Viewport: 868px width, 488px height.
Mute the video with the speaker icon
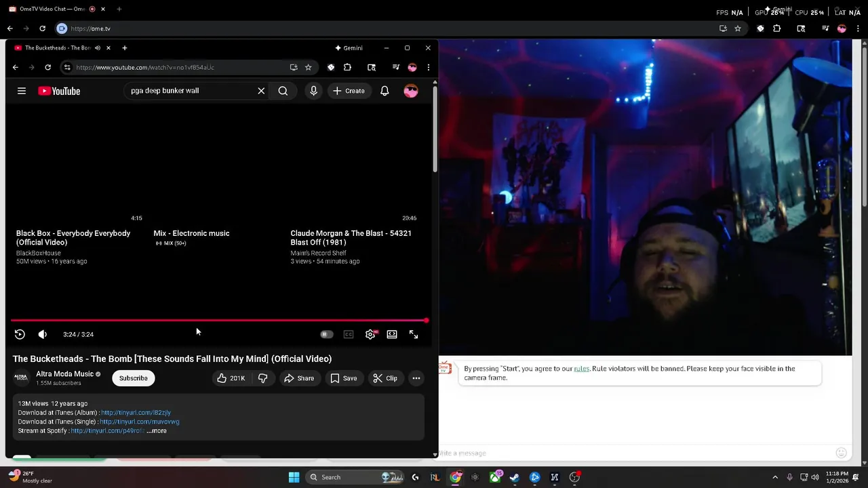tap(43, 334)
